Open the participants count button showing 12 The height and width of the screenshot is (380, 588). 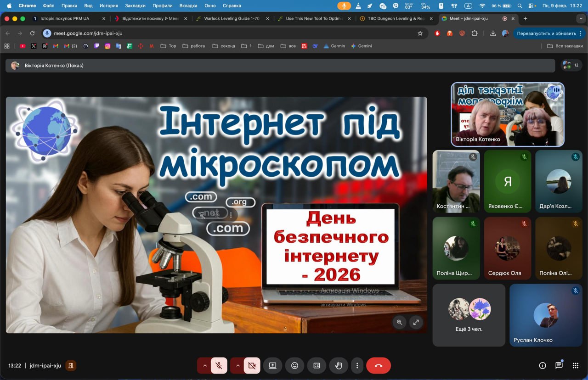[571, 65]
